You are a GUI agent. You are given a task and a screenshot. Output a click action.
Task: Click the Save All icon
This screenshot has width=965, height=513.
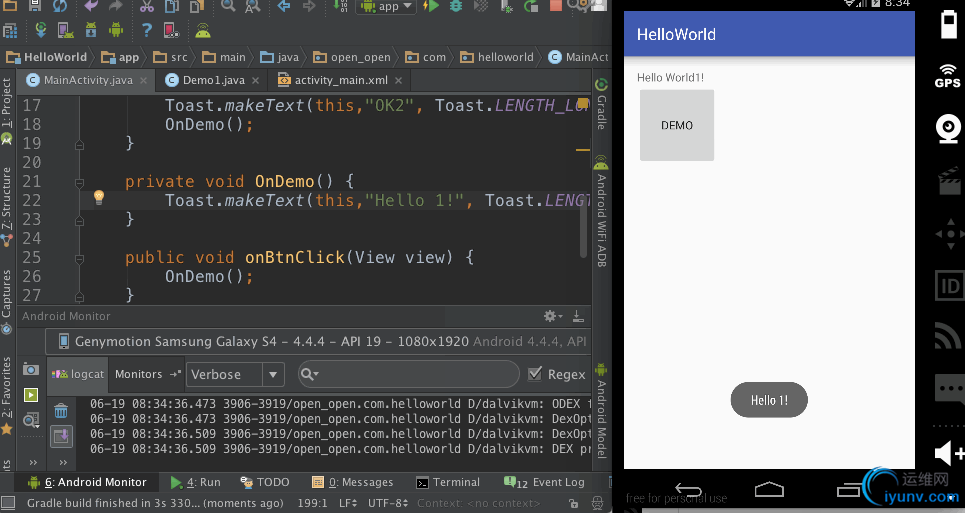(x=35, y=6)
